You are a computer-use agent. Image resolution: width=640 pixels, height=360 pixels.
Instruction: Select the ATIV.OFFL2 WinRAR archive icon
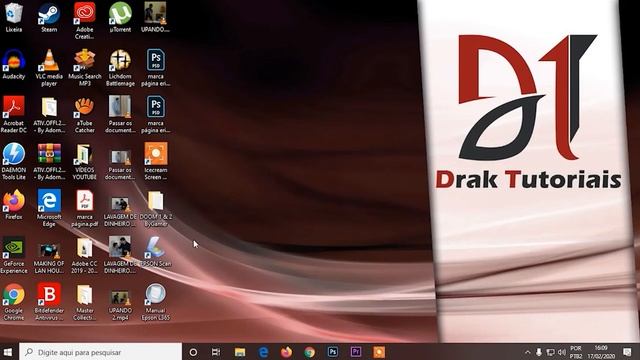49,162
